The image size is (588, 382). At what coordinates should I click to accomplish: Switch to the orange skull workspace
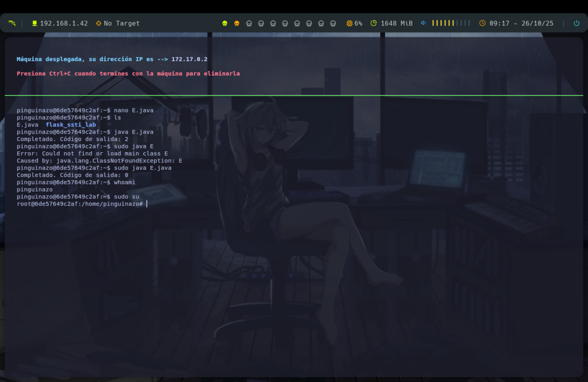[237, 23]
